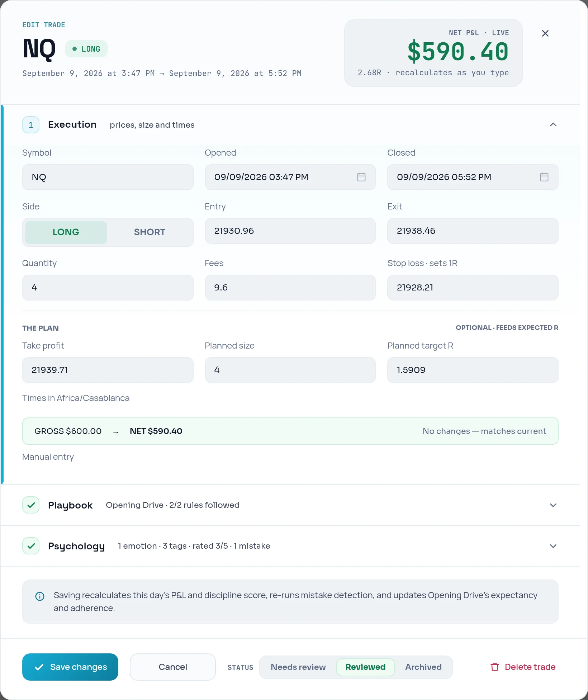Click the Execution step number badge

[31, 125]
